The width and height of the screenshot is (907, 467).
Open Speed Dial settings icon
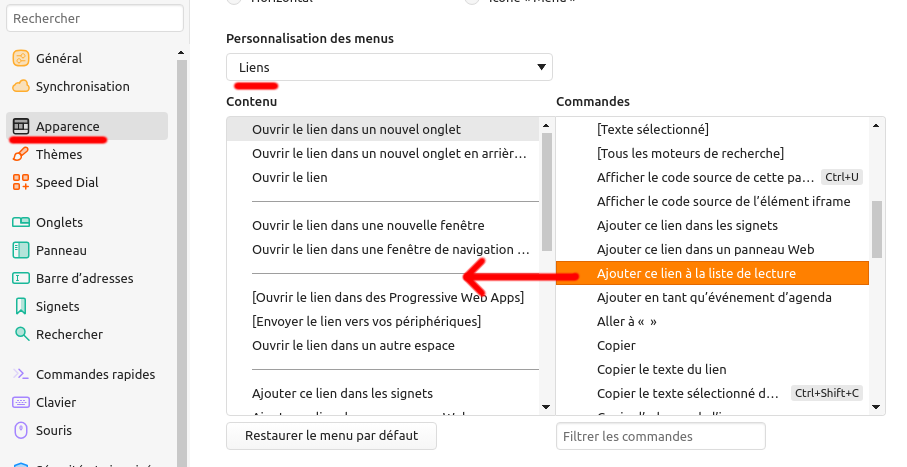click(x=20, y=183)
